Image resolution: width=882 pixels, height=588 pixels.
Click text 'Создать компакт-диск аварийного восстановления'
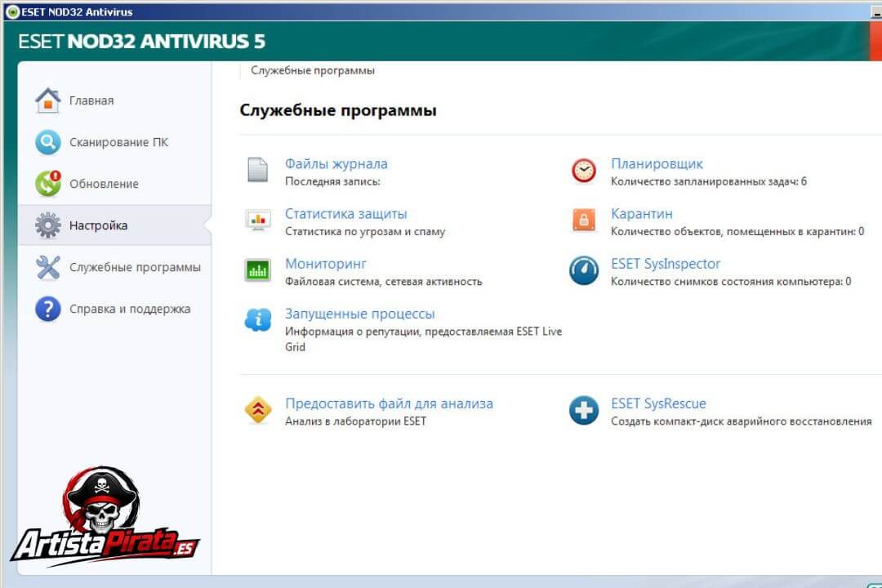pyautogui.click(x=742, y=421)
